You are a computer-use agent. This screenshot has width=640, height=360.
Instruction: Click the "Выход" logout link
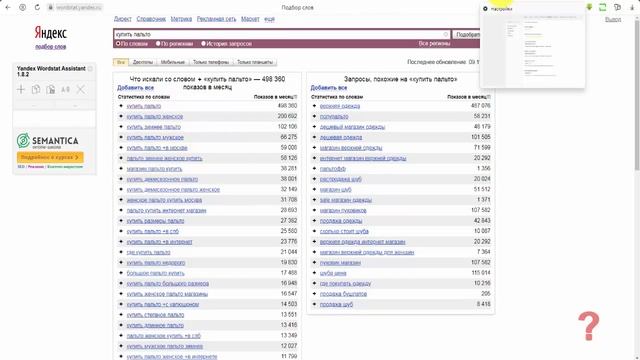click(x=613, y=19)
